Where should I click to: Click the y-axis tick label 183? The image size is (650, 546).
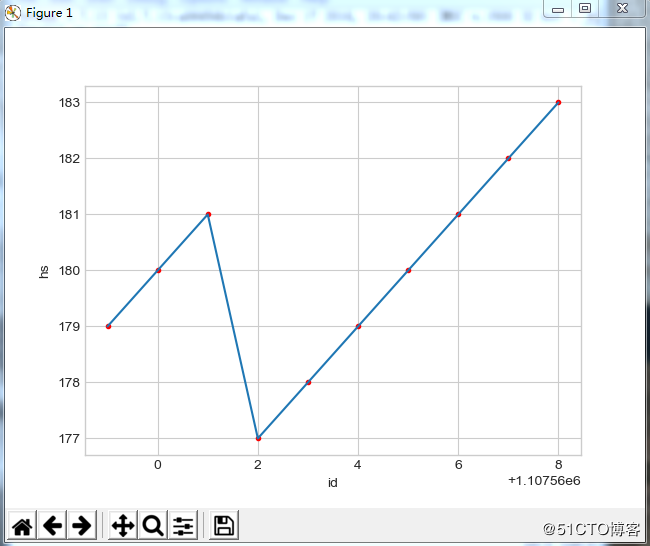point(69,102)
